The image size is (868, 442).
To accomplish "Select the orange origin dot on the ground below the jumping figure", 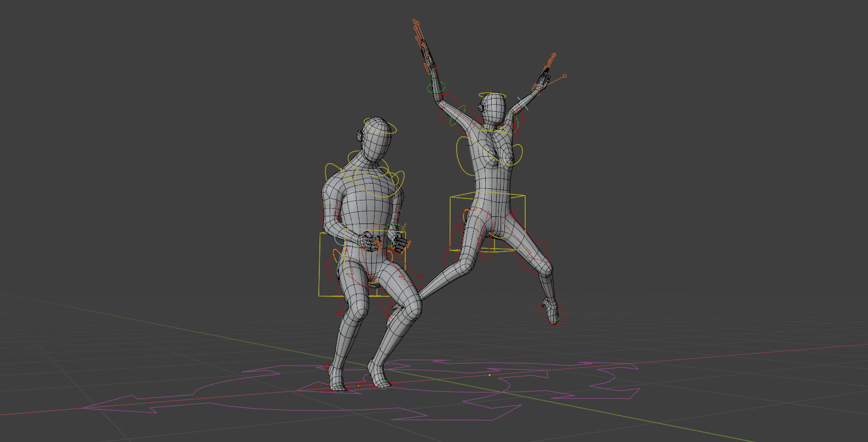I will [x=490, y=375].
